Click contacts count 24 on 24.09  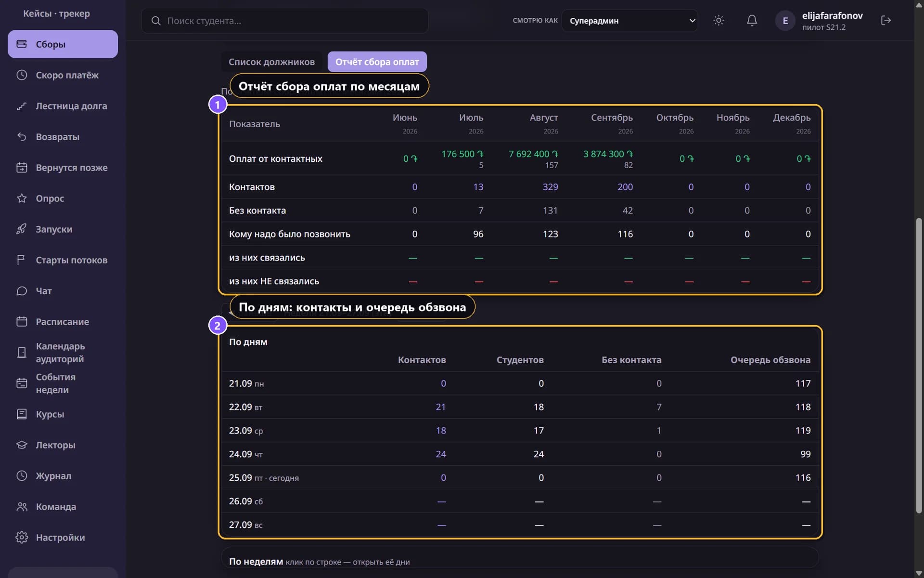click(440, 454)
